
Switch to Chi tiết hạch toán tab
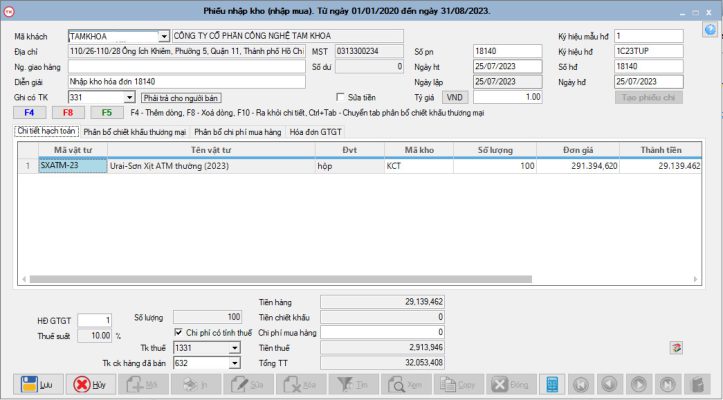click(47, 131)
